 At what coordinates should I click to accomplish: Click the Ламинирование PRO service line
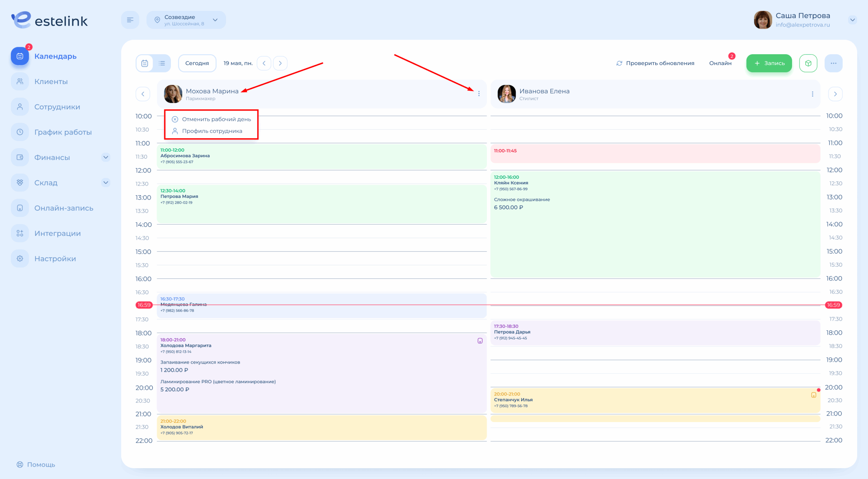[x=218, y=381]
